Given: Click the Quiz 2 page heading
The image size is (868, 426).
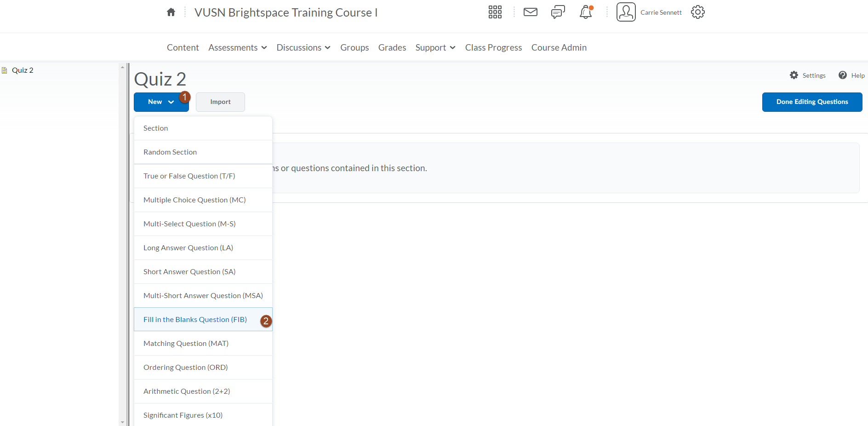Looking at the screenshot, I should click(160, 79).
